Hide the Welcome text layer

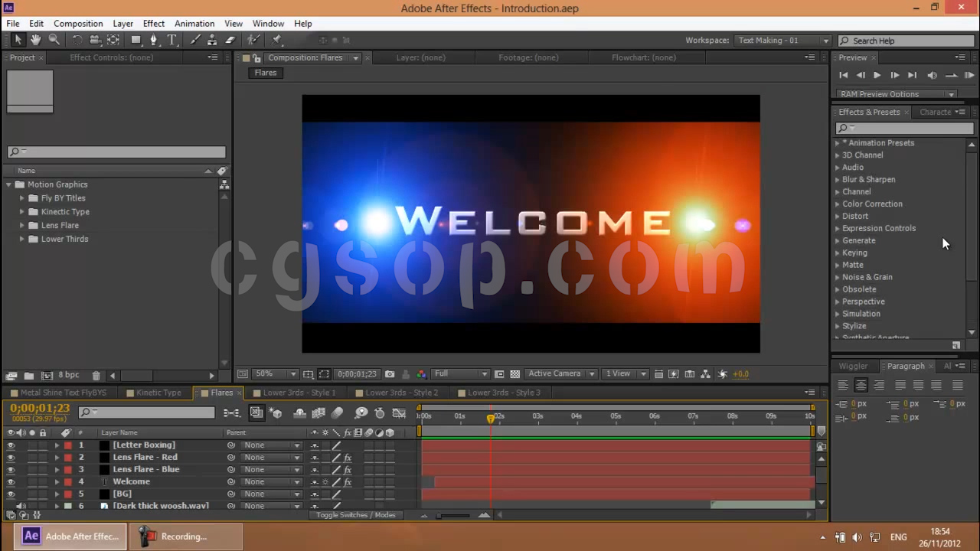click(x=11, y=482)
